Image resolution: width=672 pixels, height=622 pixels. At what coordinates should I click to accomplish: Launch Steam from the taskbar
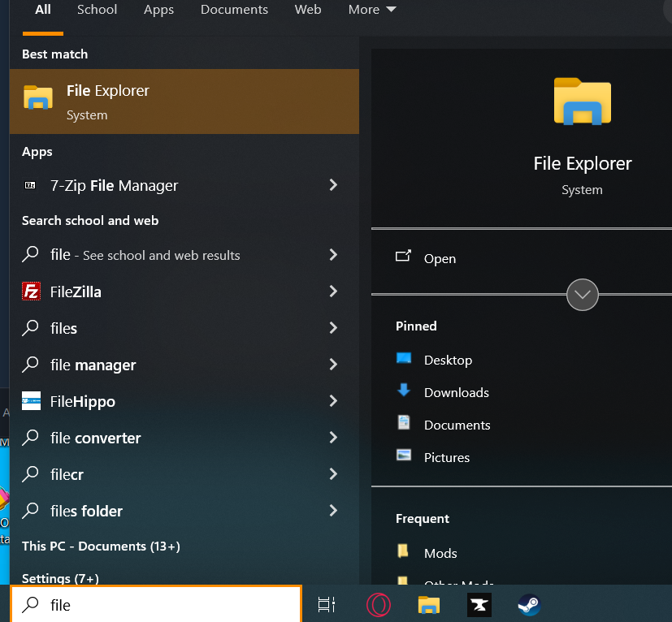[x=529, y=605]
